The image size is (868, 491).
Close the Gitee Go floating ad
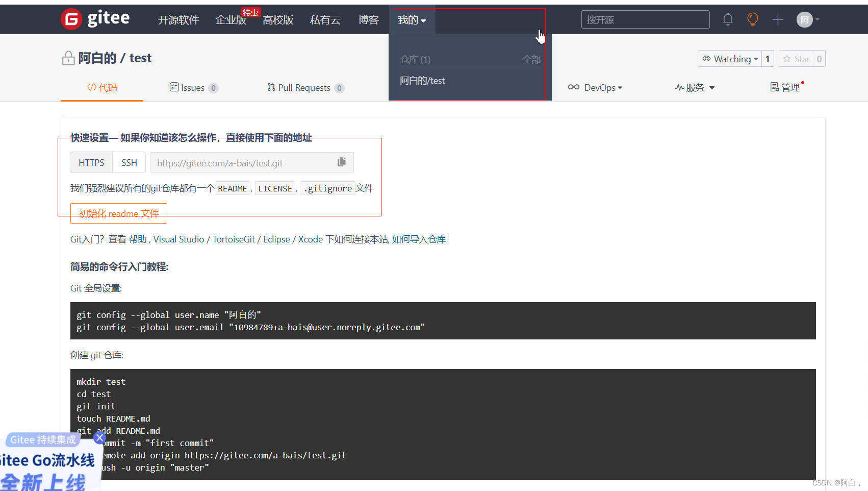click(100, 437)
